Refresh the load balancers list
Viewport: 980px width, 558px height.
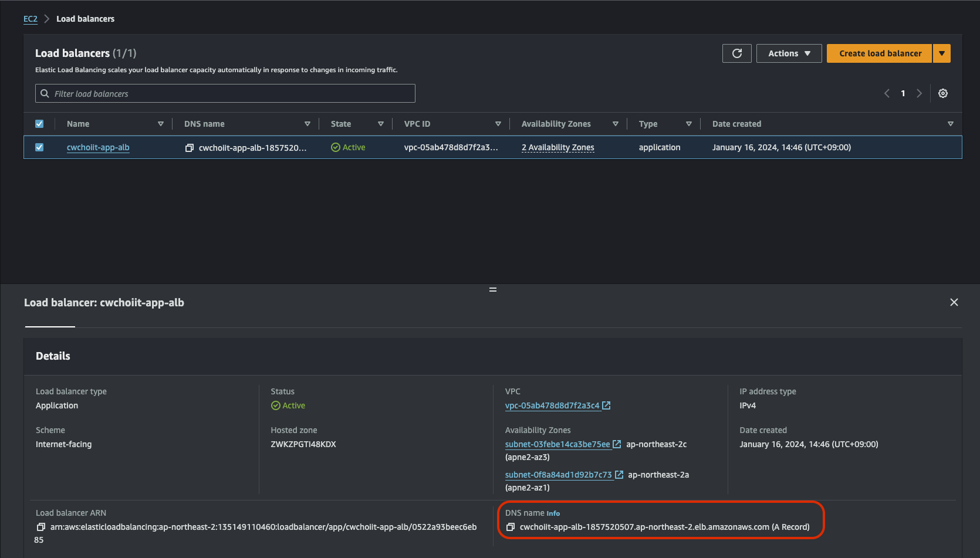click(x=736, y=53)
